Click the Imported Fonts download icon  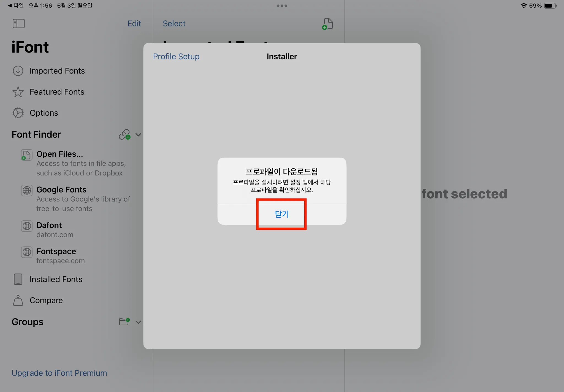coord(18,71)
